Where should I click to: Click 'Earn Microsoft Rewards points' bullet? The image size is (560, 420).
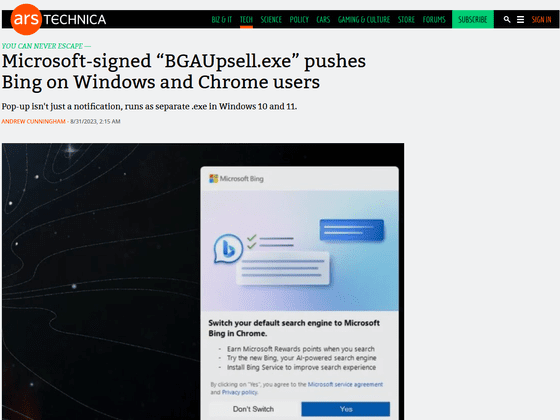pyautogui.click(x=301, y=349)
